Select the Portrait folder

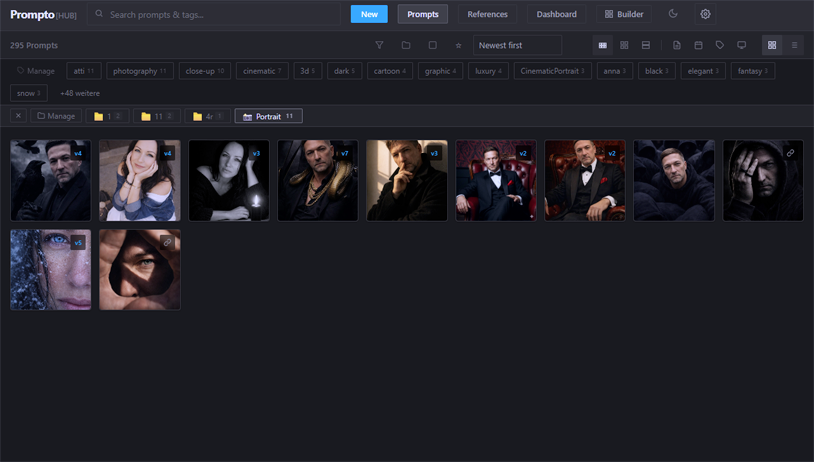click(268, 116)
